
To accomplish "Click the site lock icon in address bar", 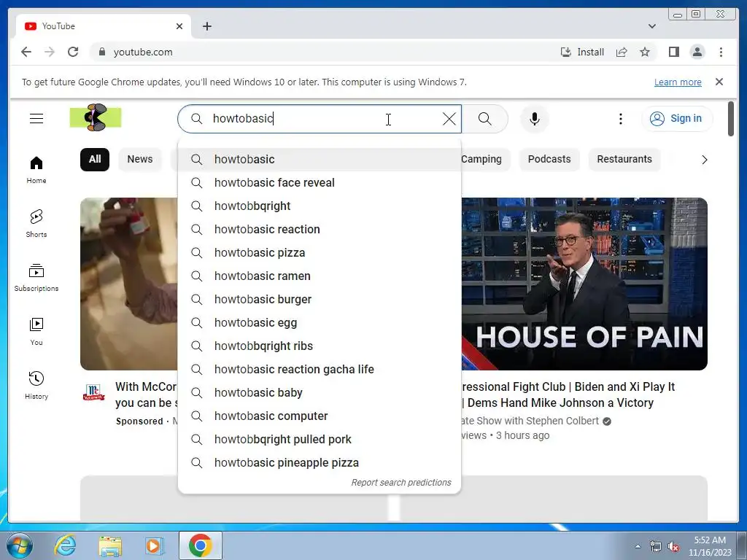I will point(101,52).
